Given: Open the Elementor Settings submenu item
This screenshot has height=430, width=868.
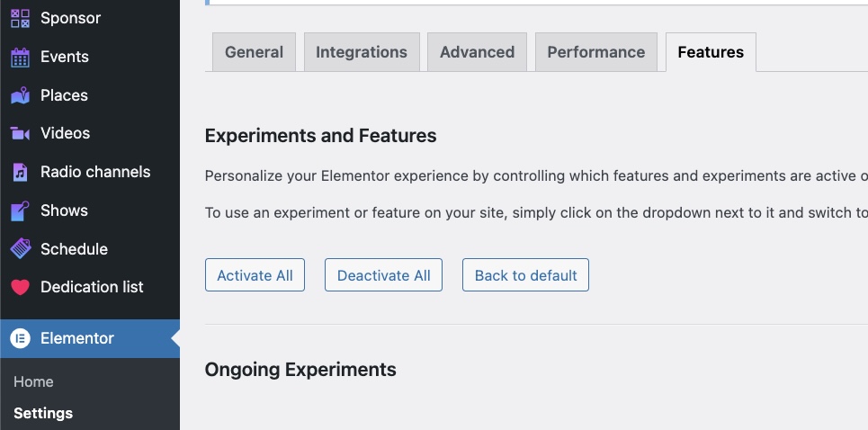Looking at the screenshot, I should (43, 413).
